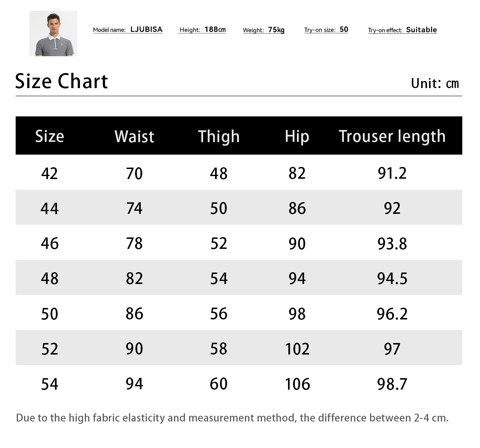
Task: Select the Trouser length column header
Action: 392,136
